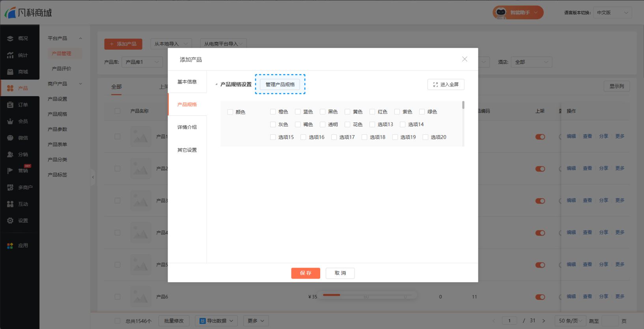
Task: Close the 添加产品 dialog
Action: (x=465, y=59)
